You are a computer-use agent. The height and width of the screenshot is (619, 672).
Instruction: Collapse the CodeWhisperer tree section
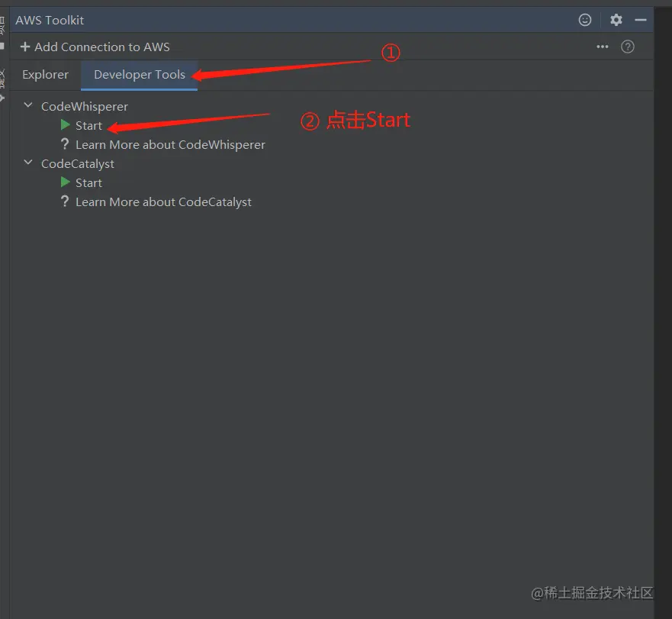click(27, 106)
